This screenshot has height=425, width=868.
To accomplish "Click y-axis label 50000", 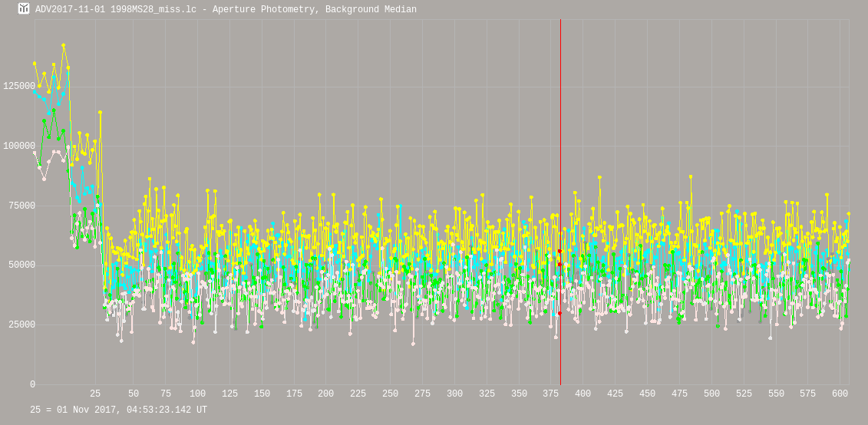I will [x=21, y=265].
